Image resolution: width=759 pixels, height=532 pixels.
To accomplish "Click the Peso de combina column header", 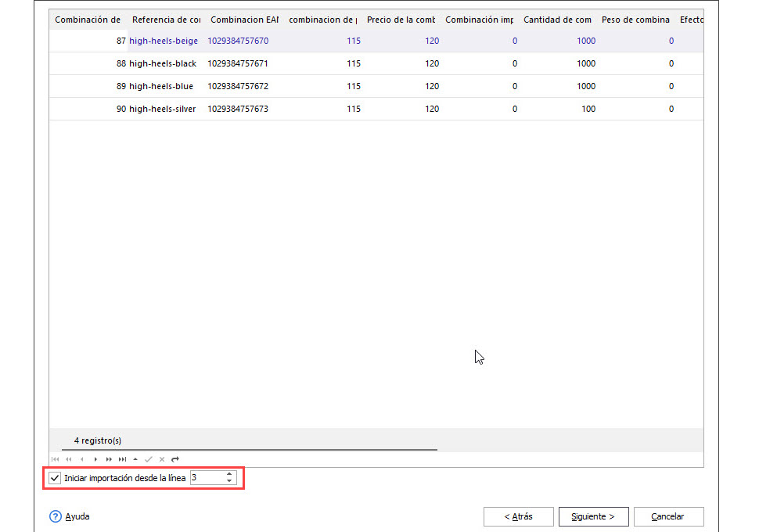I will pos(636,20).
